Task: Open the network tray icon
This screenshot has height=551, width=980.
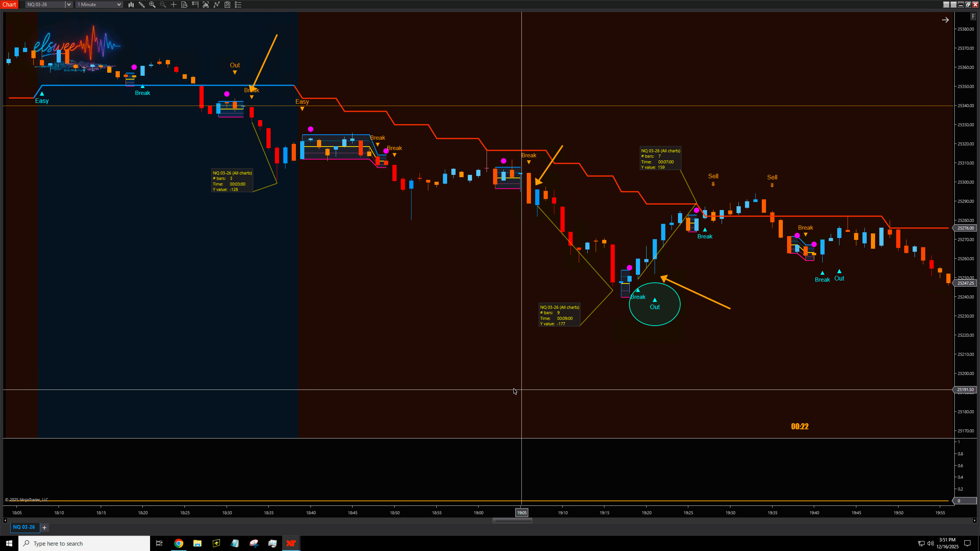Action: point(921,543)
